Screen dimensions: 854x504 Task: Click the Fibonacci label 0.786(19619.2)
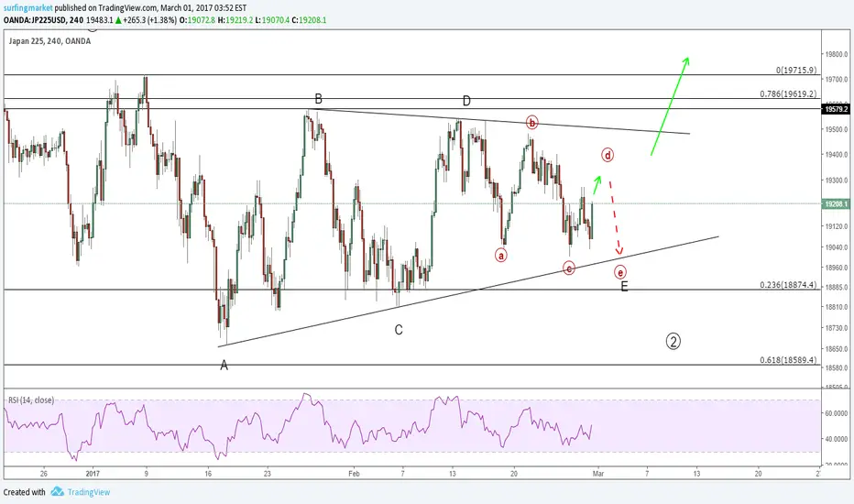coord(788,93)
